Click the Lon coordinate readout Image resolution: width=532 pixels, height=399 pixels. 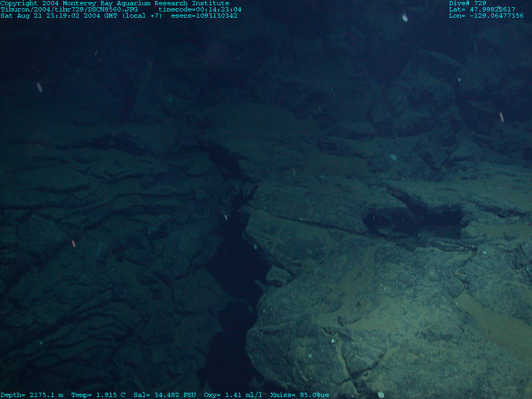pyautogui.click(x=486, y=16)
